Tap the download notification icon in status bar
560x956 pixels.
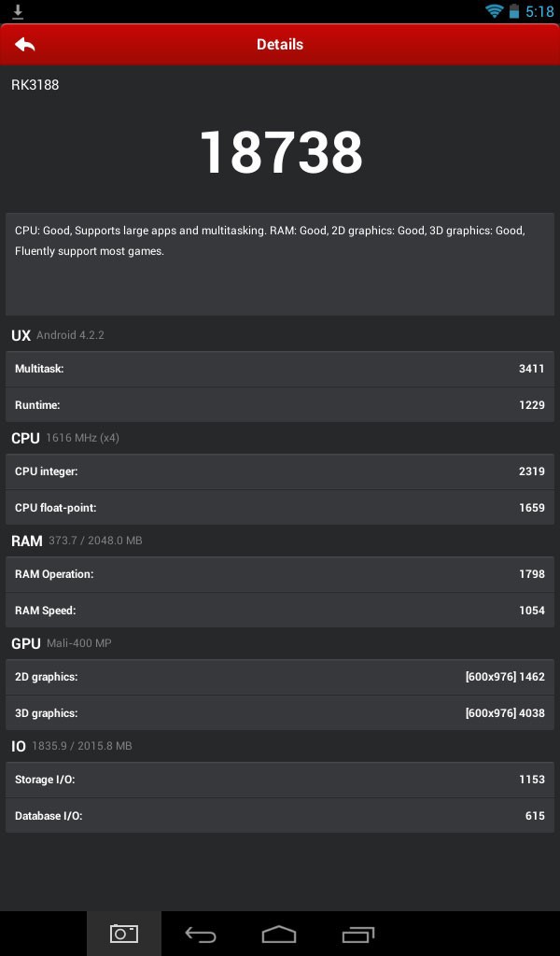[18, 11]
